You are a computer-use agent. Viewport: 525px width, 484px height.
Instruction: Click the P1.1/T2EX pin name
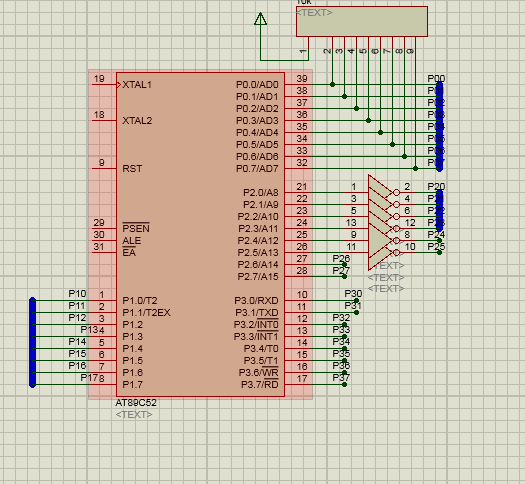click(x=146, y=312)
